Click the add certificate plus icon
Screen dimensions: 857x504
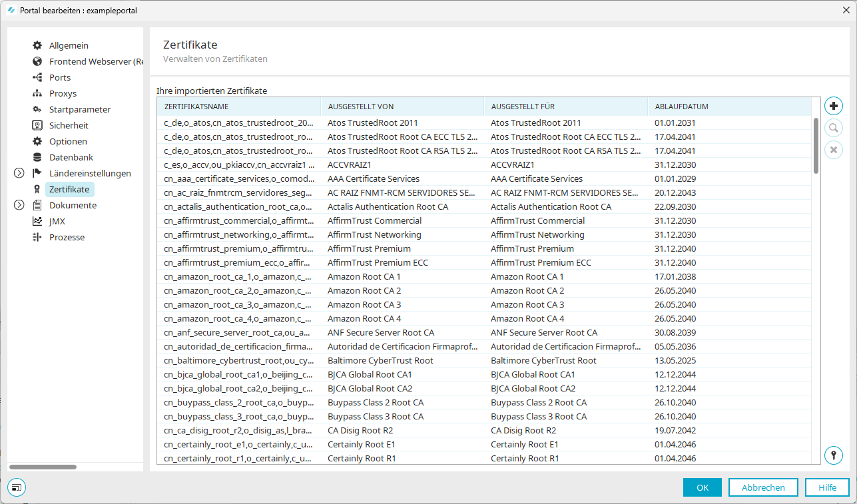(833, 106)
